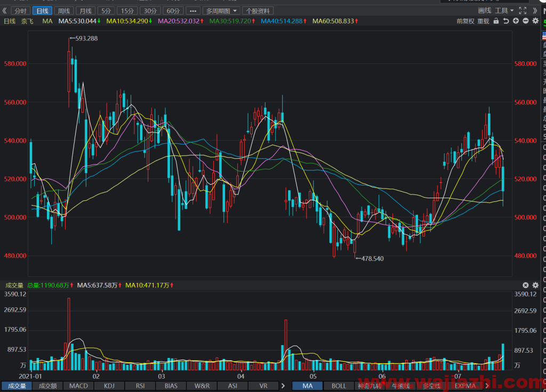Viewport: 546px width, 392px height.
Task: Click the 478.540 low price marker
Action: [x=370, y=259]
